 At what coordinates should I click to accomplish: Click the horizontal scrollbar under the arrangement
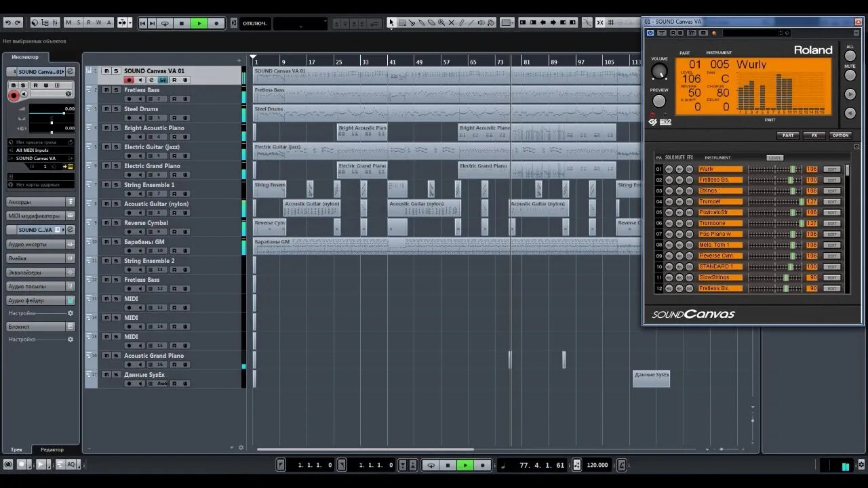pos(365,449)
